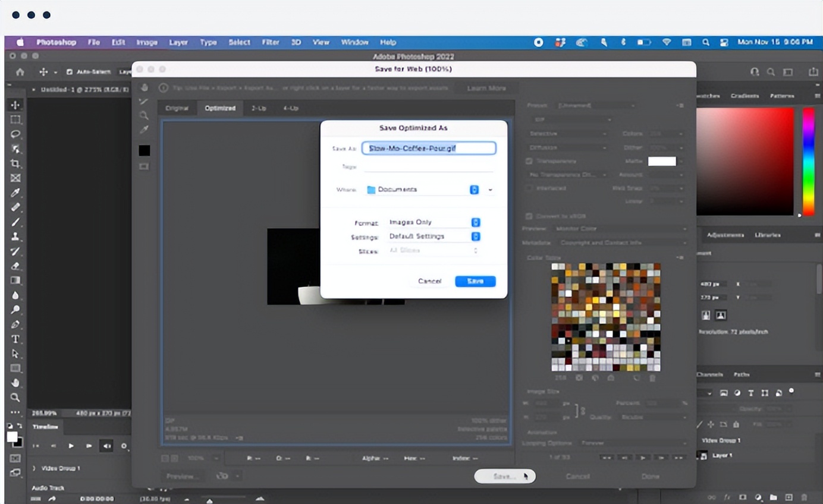Click the blue Save button
Image resolution: width=823 pixels, height=504 pixels.
[475, 281]
